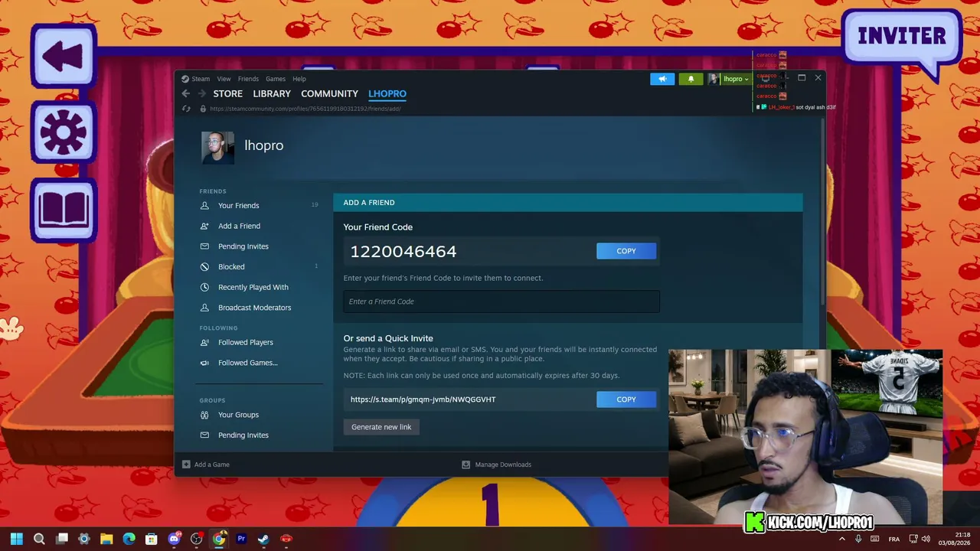Open Steam from the taskbar
The width and height of the screenshot is (980, 551).
tap(263, 539)
